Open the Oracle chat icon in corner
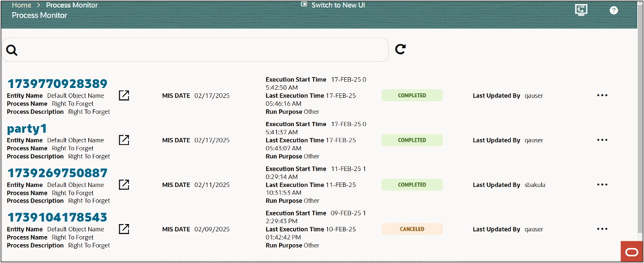This screenshot has height=263, width=644. click(632, 252)
